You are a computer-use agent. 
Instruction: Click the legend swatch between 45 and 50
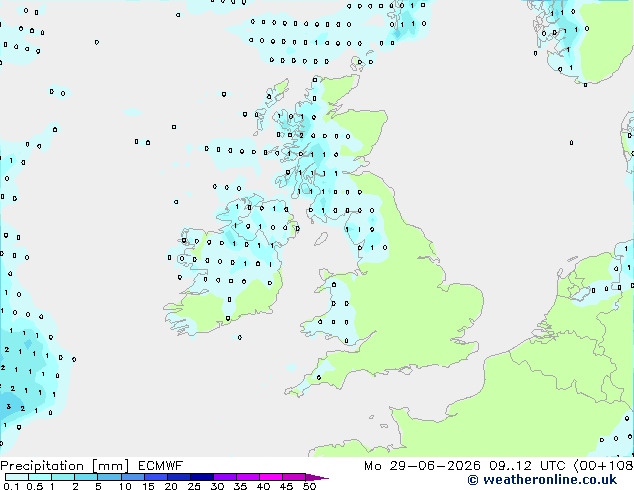point(294,477)
